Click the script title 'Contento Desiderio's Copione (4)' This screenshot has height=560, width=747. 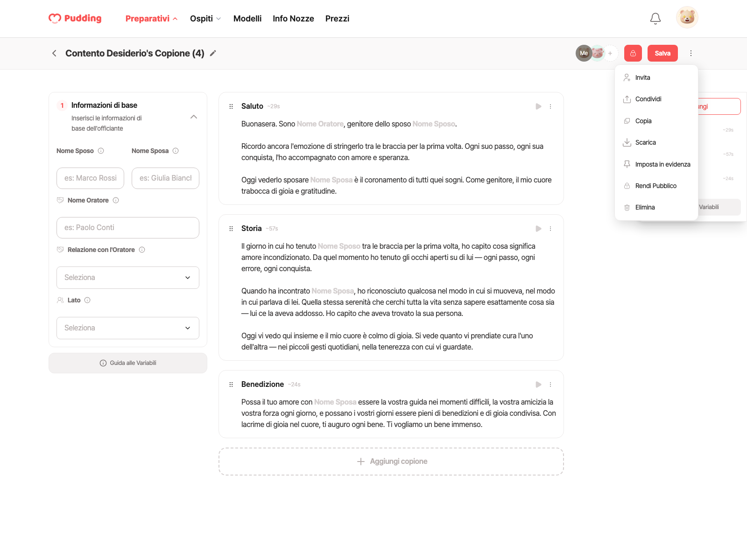[135, 53]
